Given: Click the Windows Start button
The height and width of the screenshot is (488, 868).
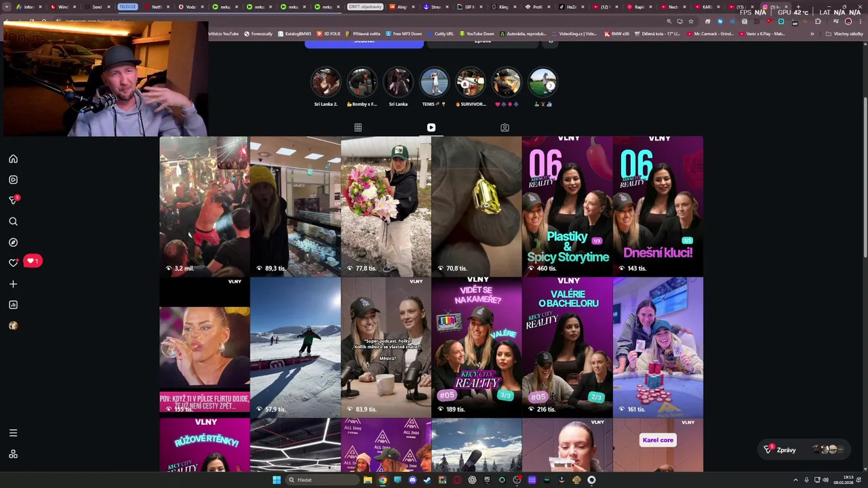Looking at the screenshot, I should coord(276,480).
